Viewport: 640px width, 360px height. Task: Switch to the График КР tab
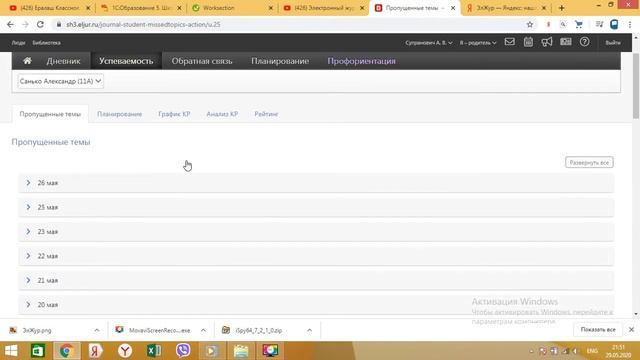pos(174,114)
